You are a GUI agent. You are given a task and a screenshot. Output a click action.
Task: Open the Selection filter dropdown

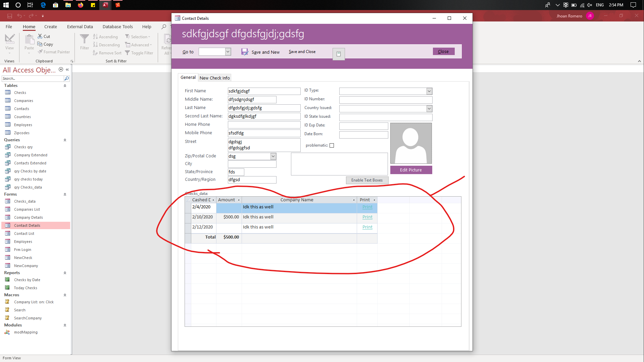click(x=138, y=37)
